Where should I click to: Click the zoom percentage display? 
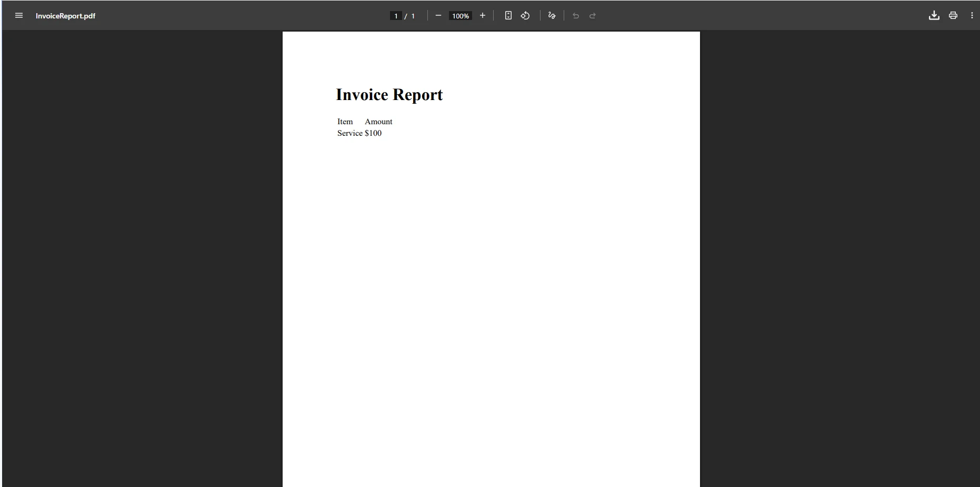coord(460,15)
